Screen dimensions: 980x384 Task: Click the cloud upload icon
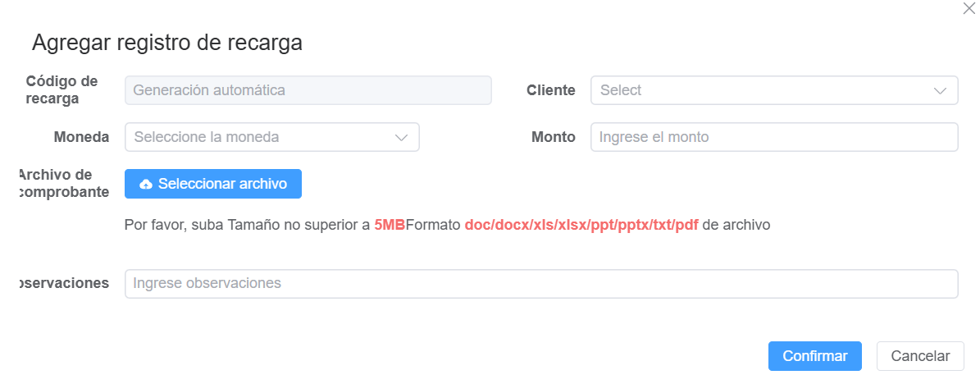click(x=146, y=185)
